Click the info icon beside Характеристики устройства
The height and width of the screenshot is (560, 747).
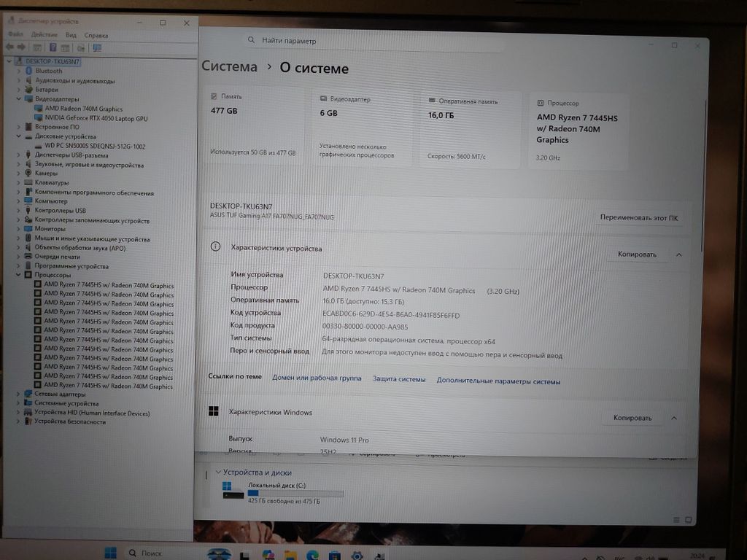tap(215, 246)
